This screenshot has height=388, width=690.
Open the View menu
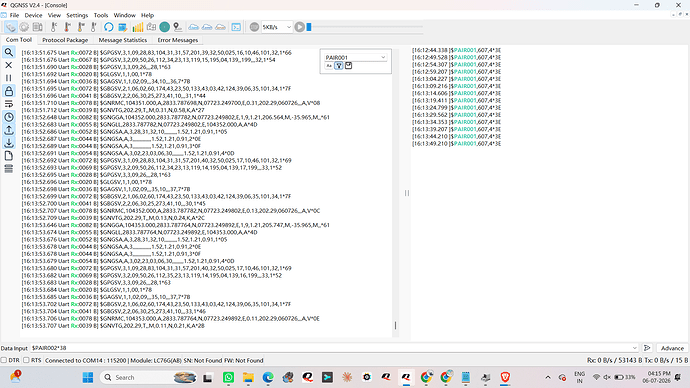[54, 15]
